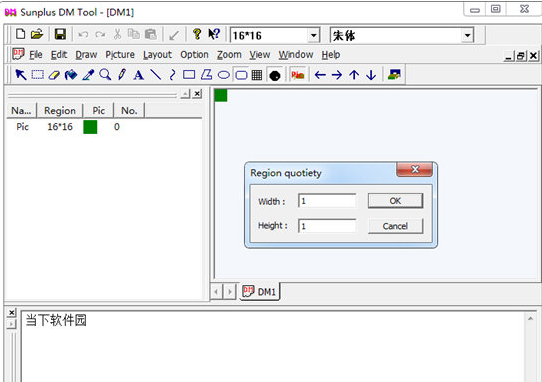The height and width of the screenshot is (382, 542).
Task: Click the No. column header
Action: [x=129, y=111]
